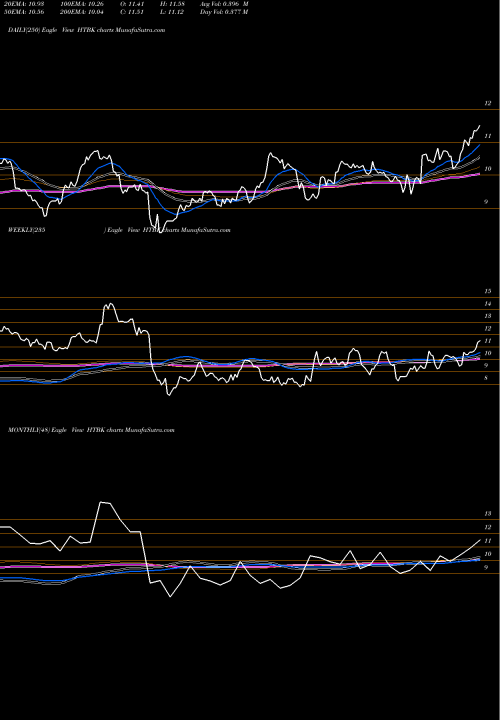Image resolution: width=500 pixels, height=720 pixels.
Task: Click the close price C: 11.51
Action: pos(132,12)
